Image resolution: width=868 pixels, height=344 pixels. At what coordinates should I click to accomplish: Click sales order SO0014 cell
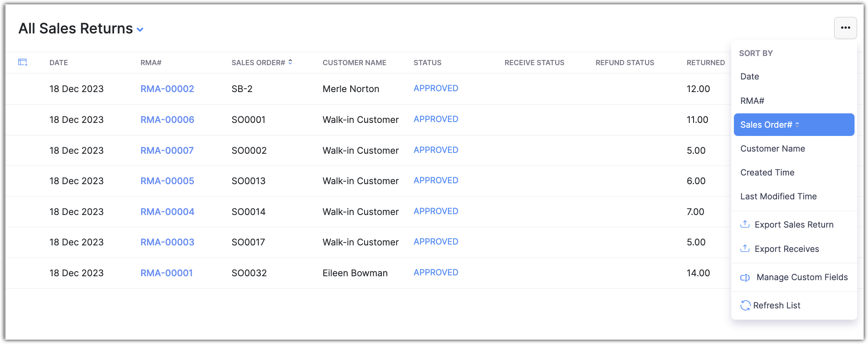(x=248, y=212)
